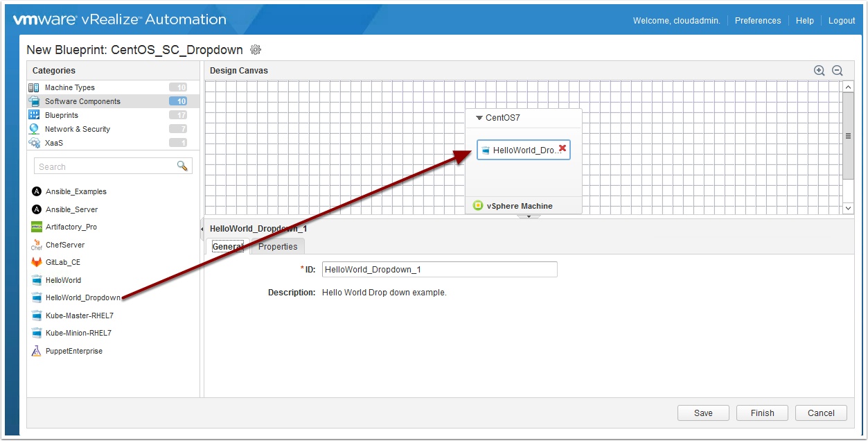Screen dimensions: 868x441
Task: Click the Software Components category icon
Action: (x=34, y=101)
